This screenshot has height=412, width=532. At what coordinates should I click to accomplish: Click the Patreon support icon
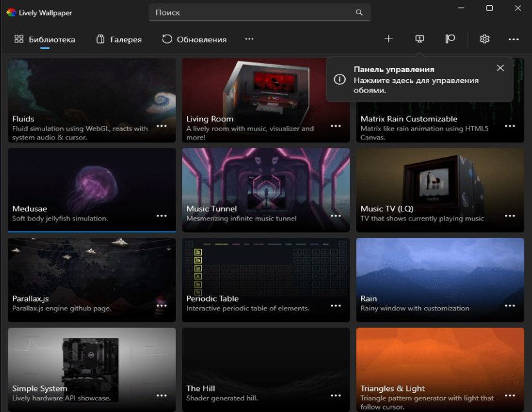(450, 39)
